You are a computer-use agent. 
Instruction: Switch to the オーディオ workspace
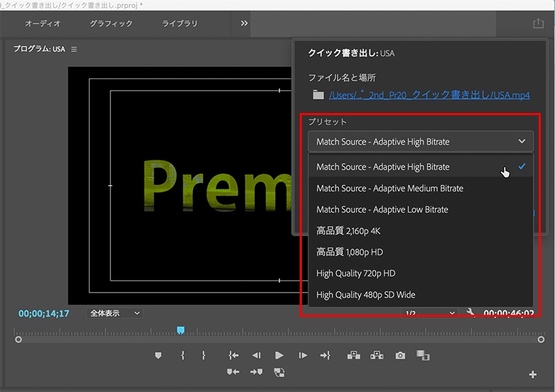(x=43, y=24)
